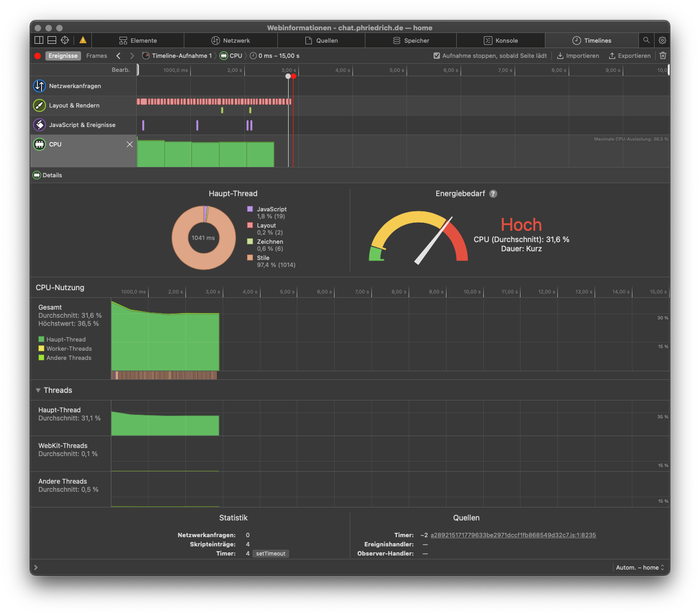Click the setTimeout timer tag
The image size is (700, 615).
tap(271, 553)
